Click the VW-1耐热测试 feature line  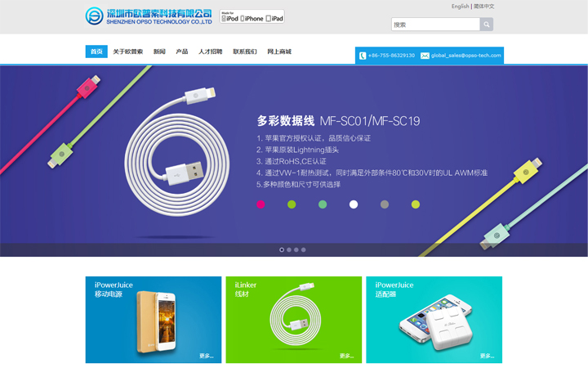pyautogui.click(x=372, y=173)
